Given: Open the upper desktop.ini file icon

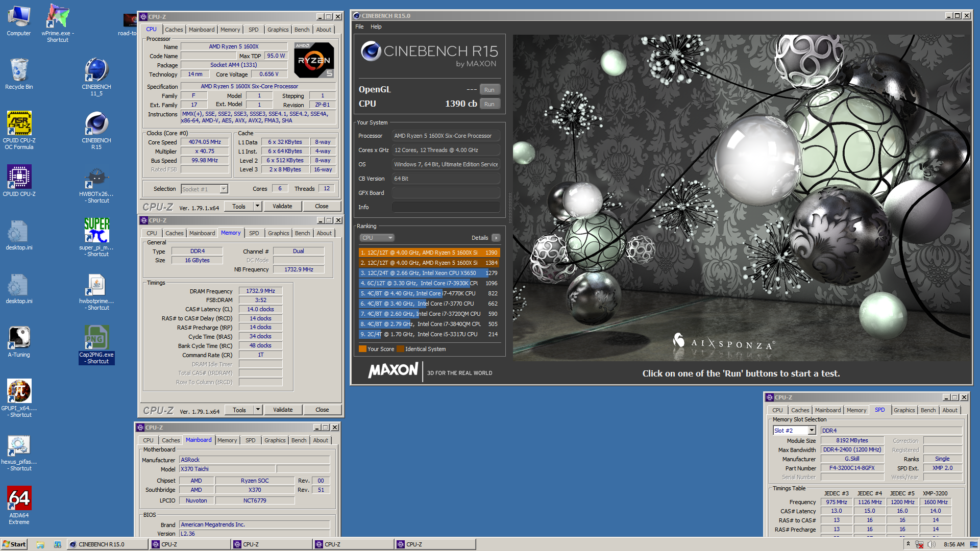Looking at the screenshot, I should tap(19, 235).
